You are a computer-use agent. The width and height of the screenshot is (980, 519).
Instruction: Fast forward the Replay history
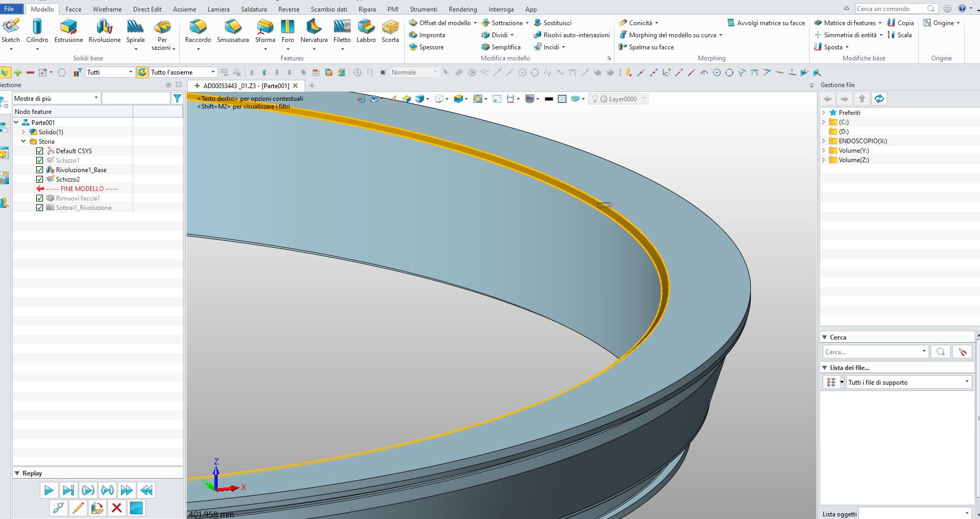(x=127, y=491)
